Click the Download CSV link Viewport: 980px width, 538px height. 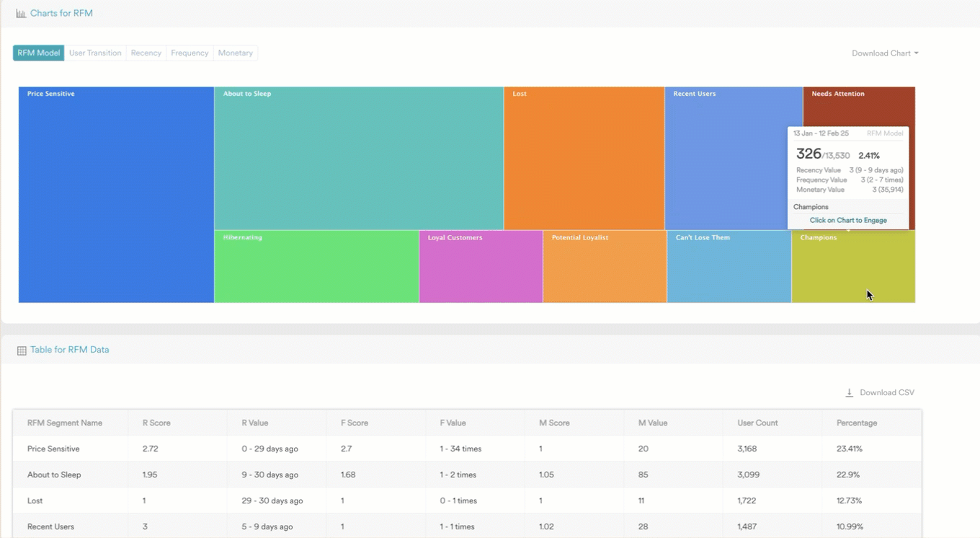point(886,393)
